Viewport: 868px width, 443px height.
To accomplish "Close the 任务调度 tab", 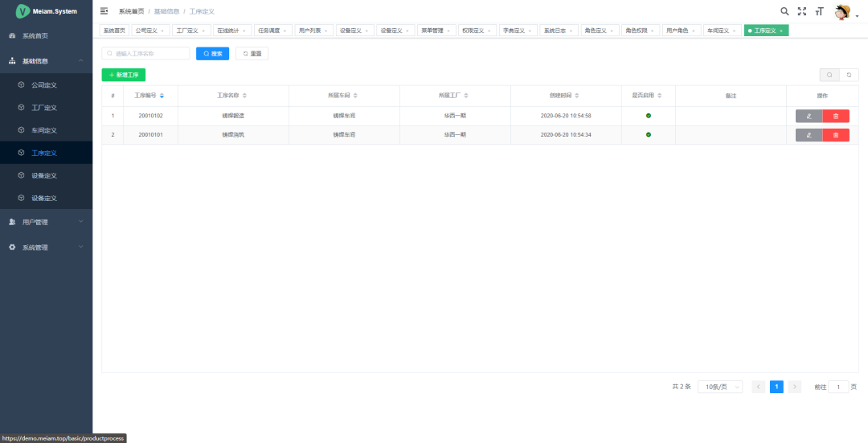I will [285, 31].
